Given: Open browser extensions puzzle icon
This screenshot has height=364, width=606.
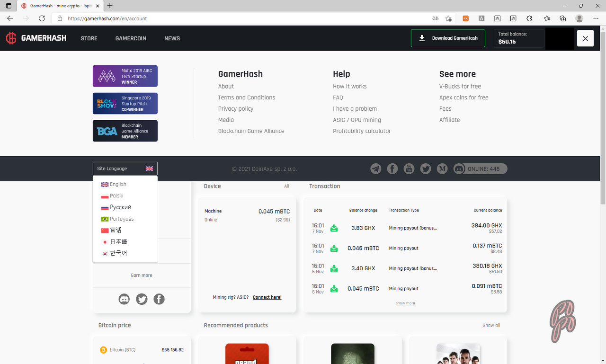Looking at the screenshot, I should [x=529, y=18].
